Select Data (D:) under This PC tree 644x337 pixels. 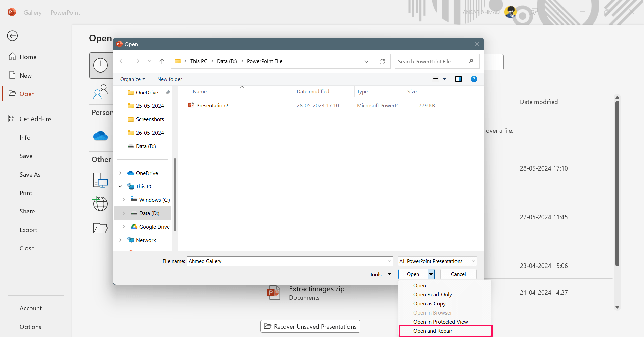[x=143, y=213]
